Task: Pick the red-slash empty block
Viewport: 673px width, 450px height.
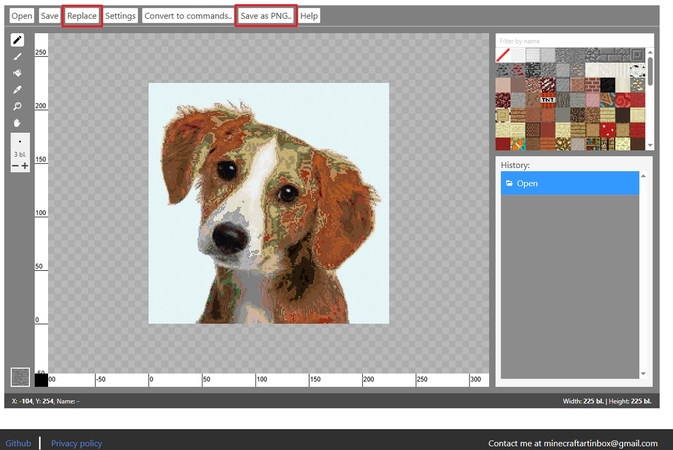Action: click(503, 55)
